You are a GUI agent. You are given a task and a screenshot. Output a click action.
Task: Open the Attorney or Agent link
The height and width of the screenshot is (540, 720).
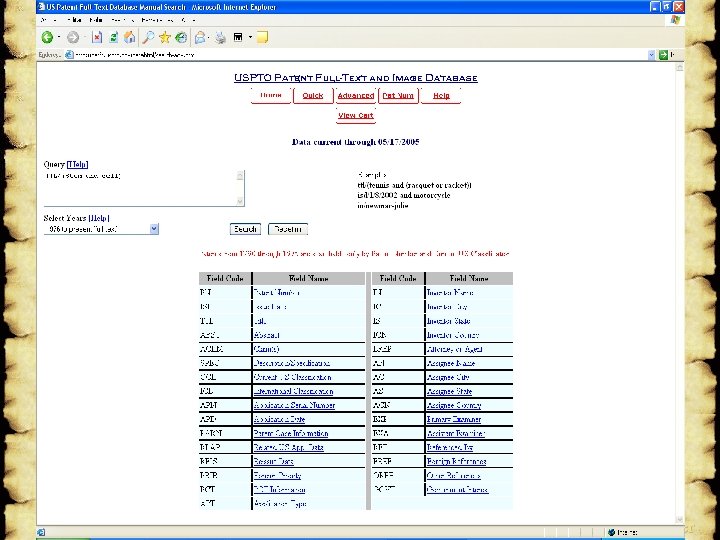(x=455, y=349)
